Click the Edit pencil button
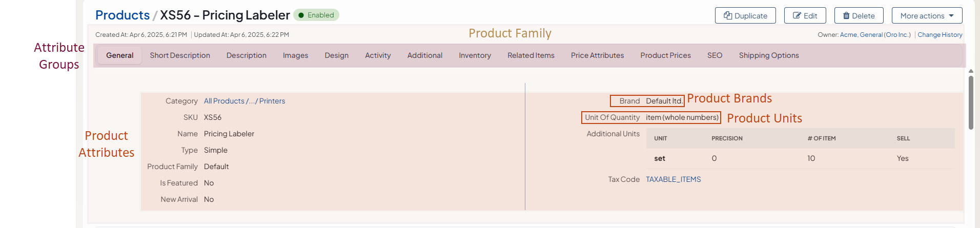The height and width of the screenshot is (228, 980). click(805, 15)
